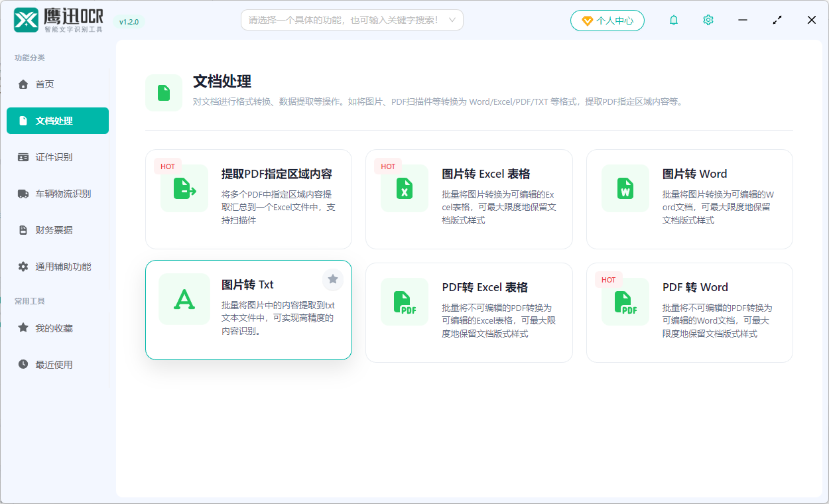Viewport: 829px width, 504px height.
Task: Open the 最近使用 list
Action: pos(58,363)
